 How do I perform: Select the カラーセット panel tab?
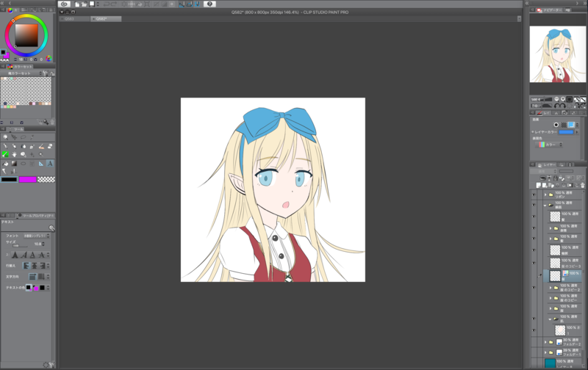(x=21, y=67)
